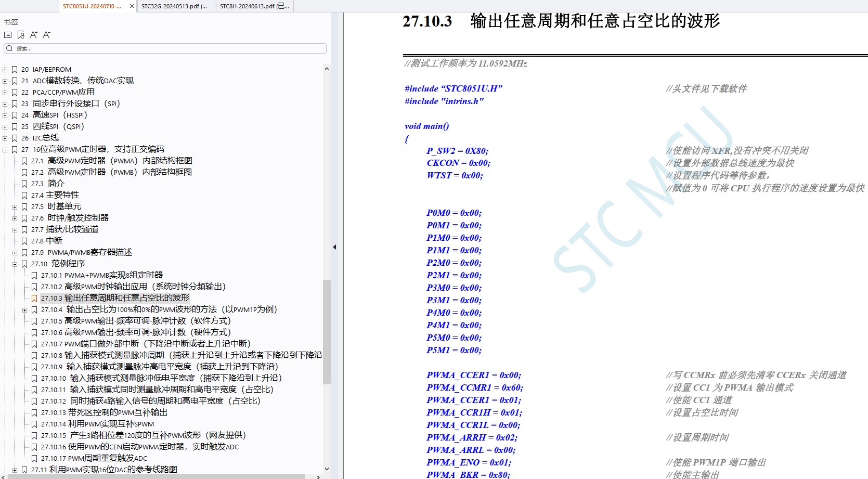Switch to the STC8H-20240613.pdf tab

pos(254,6)
